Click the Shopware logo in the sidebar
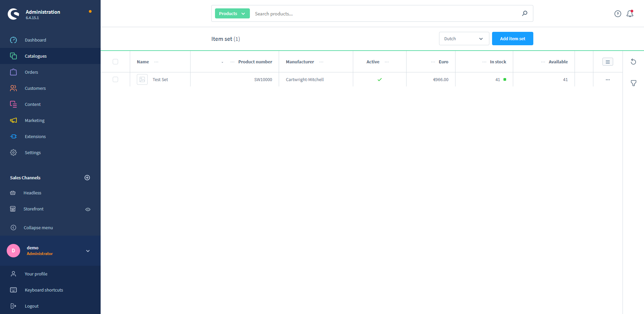 click(13, 14)
